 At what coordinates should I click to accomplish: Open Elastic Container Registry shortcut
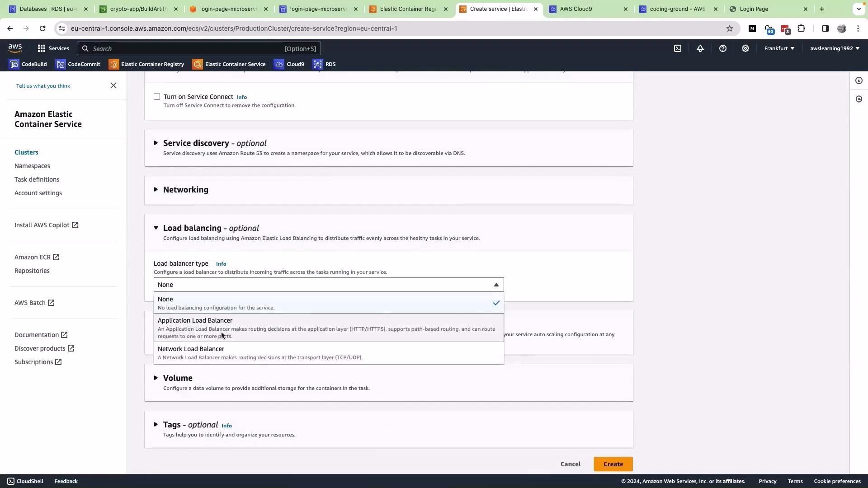click(x=146, y=64)
